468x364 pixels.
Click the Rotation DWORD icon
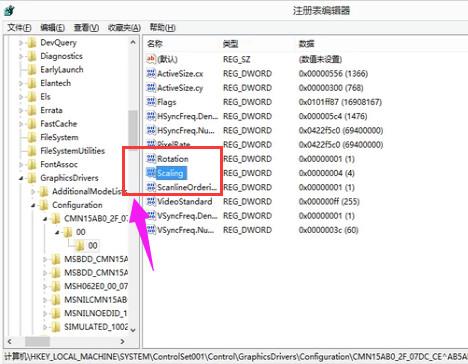point(151,159)
